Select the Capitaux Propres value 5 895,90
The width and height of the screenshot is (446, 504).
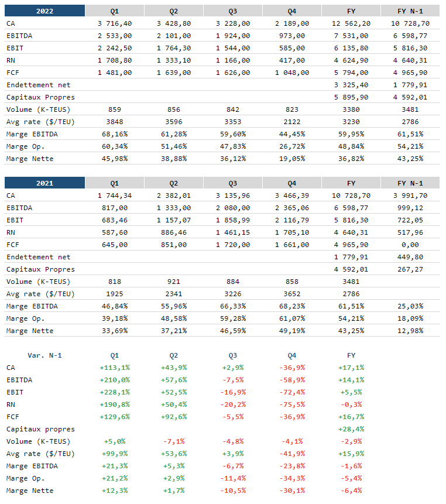(x=351, y=97)
